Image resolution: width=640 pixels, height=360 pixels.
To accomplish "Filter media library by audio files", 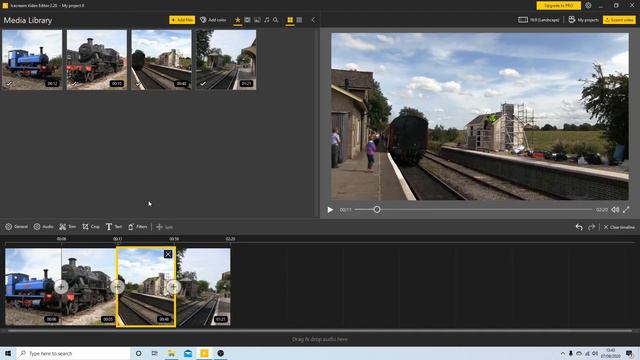I will [x=267, y=20].
